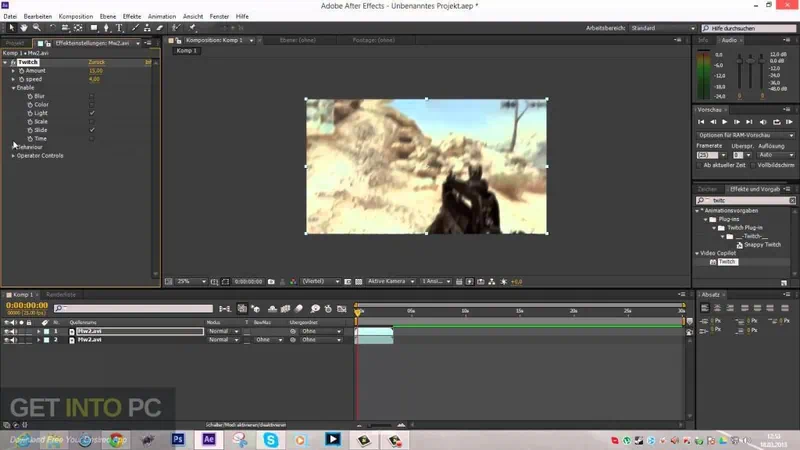Select the Rotation tool
This screenshot has height=450, width=800.
(52, 28)
